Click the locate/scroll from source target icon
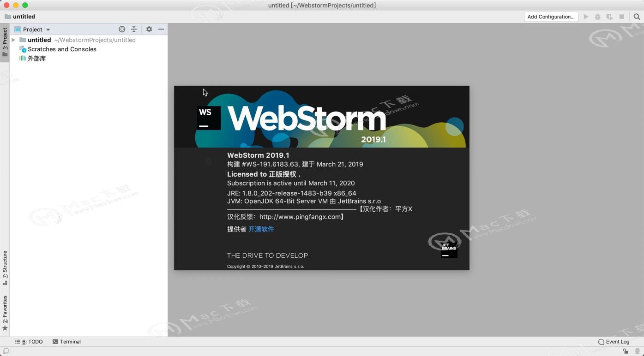This screenshot has height=356, width=644. click(122, 29)
